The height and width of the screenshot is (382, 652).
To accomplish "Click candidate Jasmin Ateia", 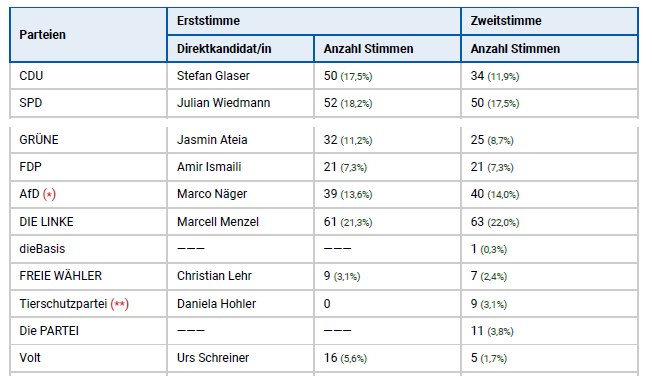I will (x=212, y=140).
